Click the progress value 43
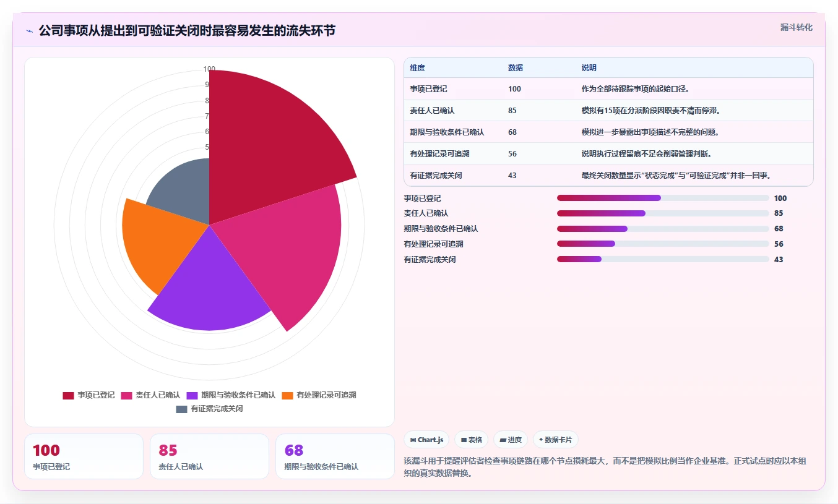The image size is (838, 504). [x=779, y=260]
